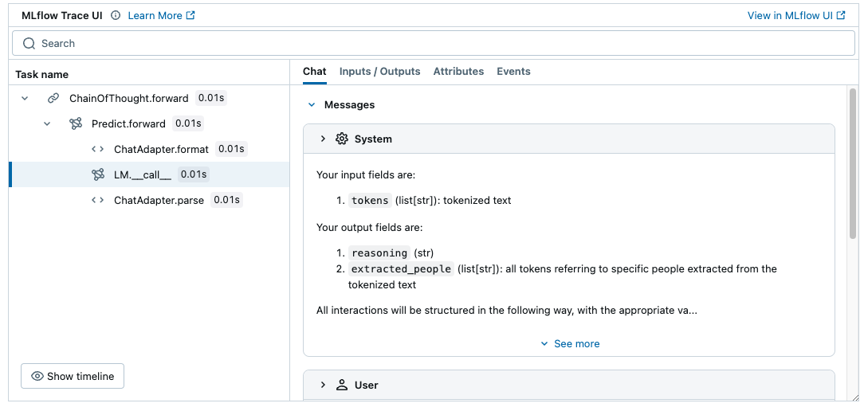The width and height of the screenshot is (868, 411).
Task: Collapse the Messages section chevron
Action: click(312, 104)
